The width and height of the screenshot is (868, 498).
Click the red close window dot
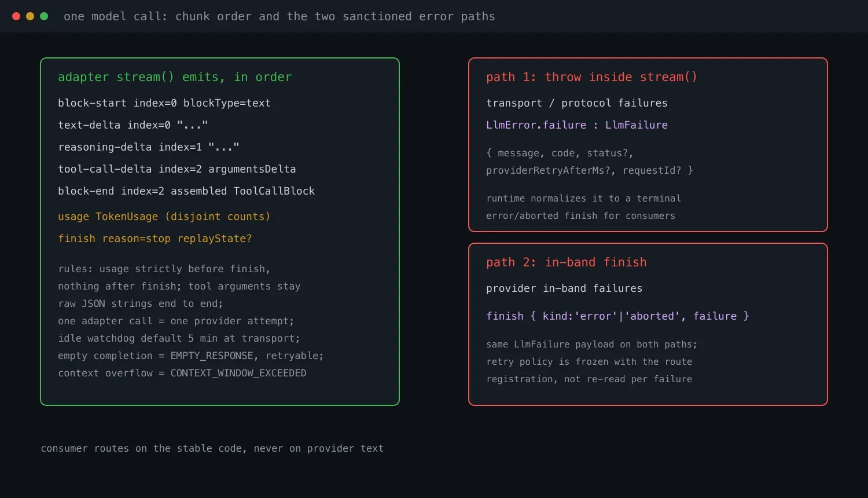click(x=16, y=16)
